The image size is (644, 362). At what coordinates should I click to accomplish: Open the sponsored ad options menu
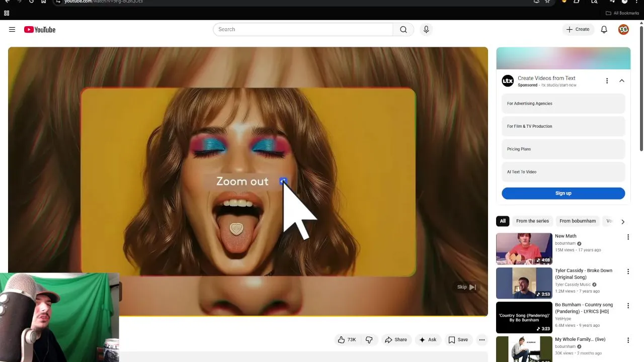pyautogui.click(x=607, y=81)
